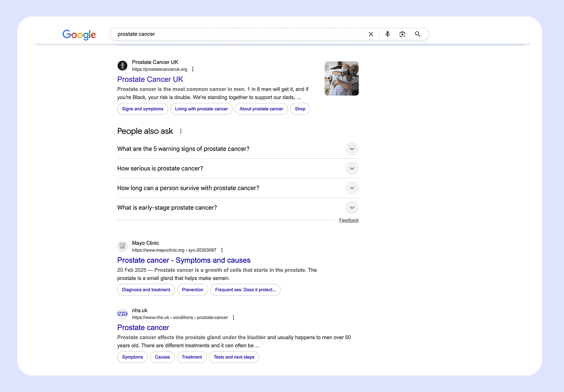Screen dimensions: 564x392
Task: Select the NHS 'Symptoms' chip
Action: (x=133, y=357)
